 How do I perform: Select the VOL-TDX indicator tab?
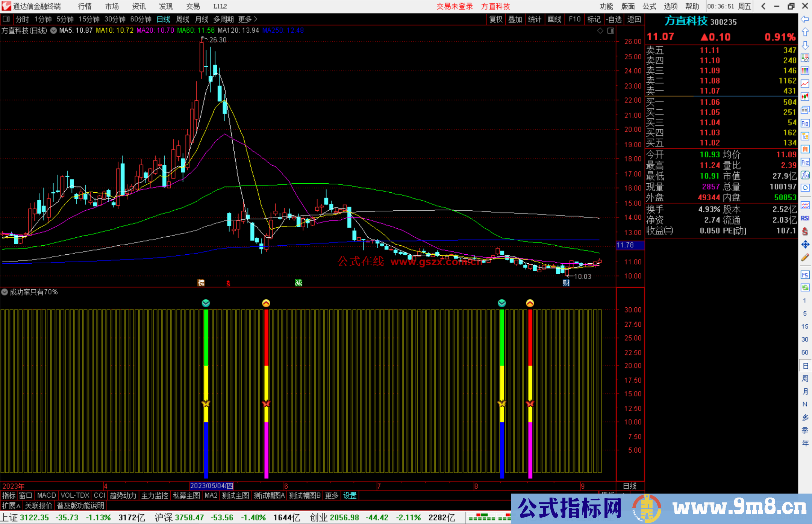[x=75, y=495]
